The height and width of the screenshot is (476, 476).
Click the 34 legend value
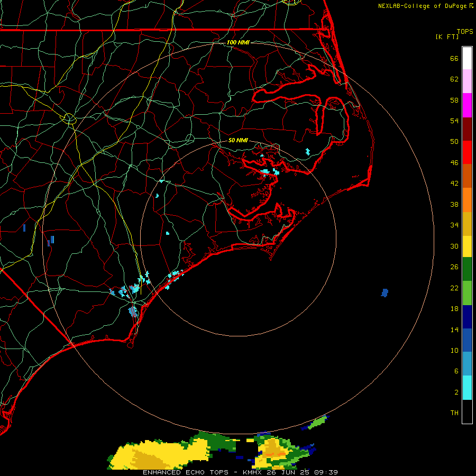pyautogui.click(x=454, y=225)
